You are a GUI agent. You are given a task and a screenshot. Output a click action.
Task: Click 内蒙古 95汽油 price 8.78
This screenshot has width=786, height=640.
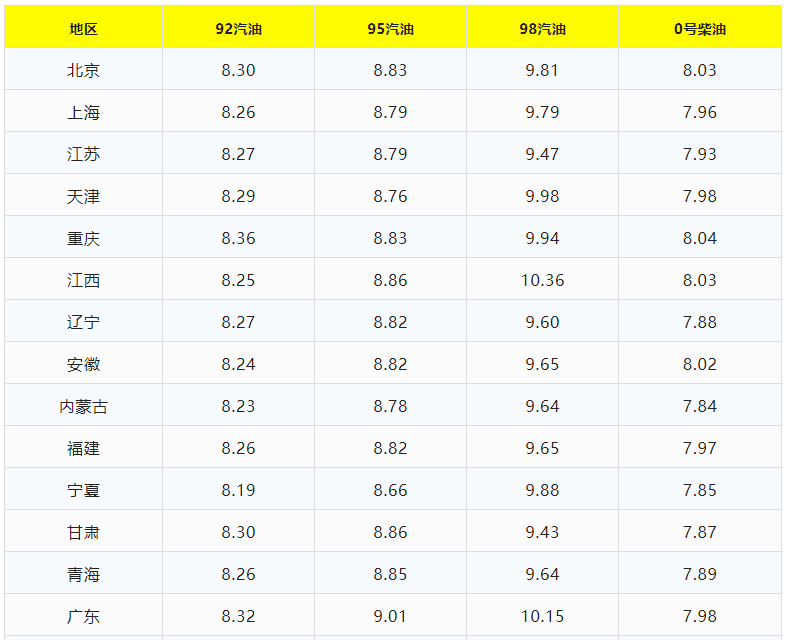(390, 406)
